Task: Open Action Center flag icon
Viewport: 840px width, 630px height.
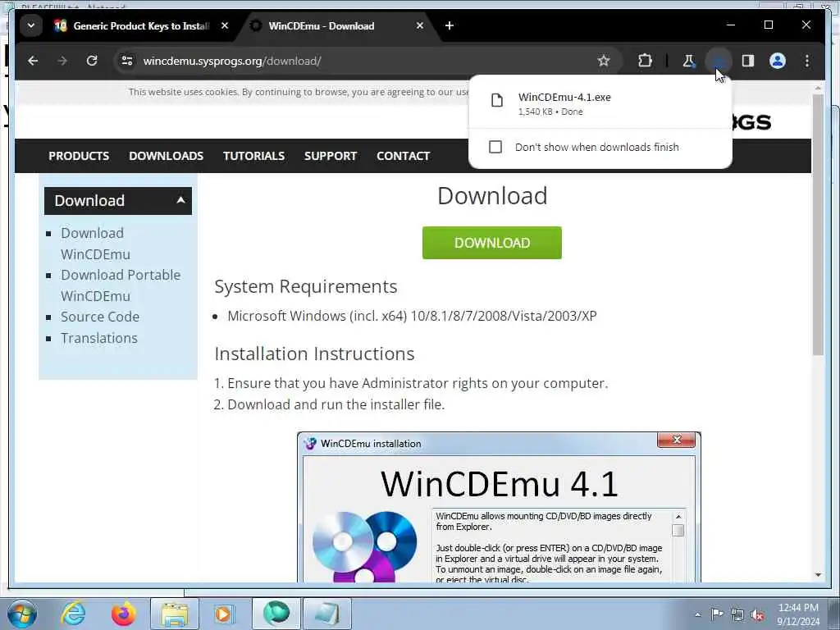Action: (x=717, y=614)
